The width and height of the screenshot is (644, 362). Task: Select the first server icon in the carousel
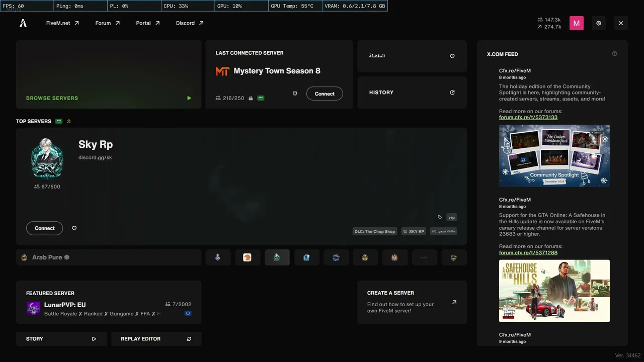218,257
